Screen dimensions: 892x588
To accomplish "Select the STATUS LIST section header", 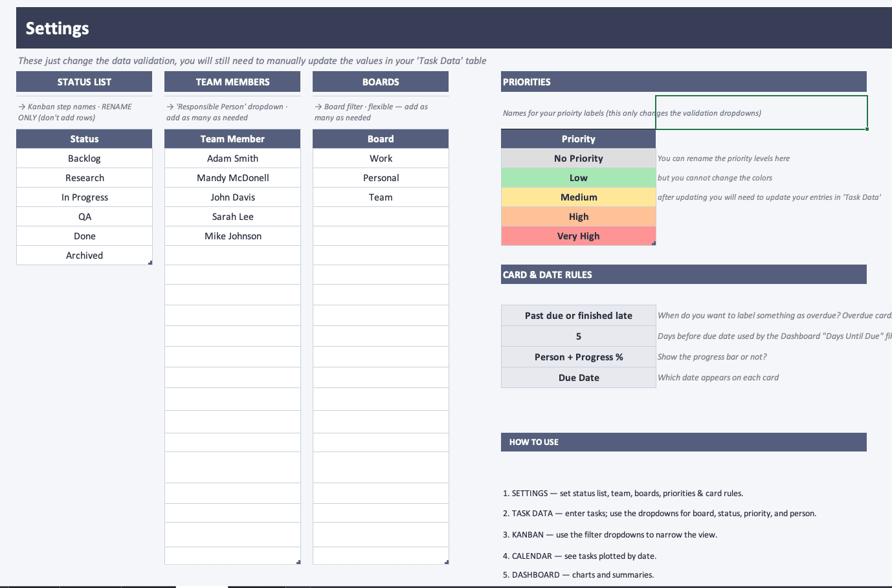I will (x=84, y=82).
